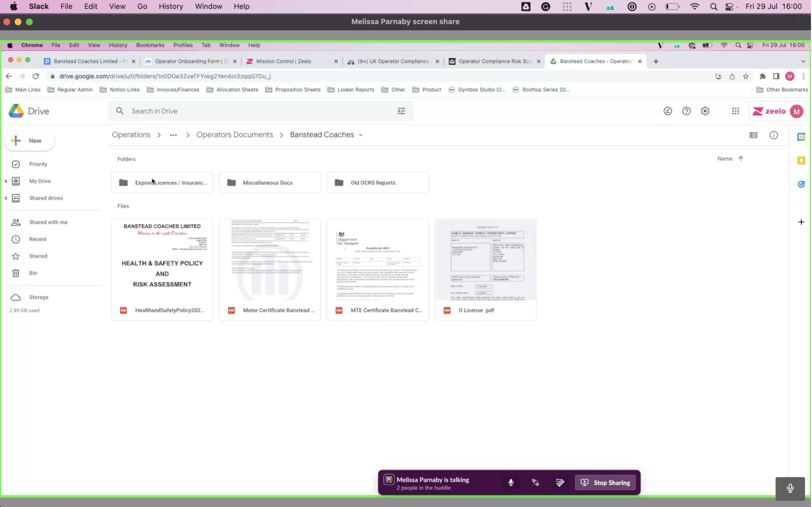Get add-ons plus icon in side panel
The width and height of the screenshot is (812, 507).
coord(802,222)
